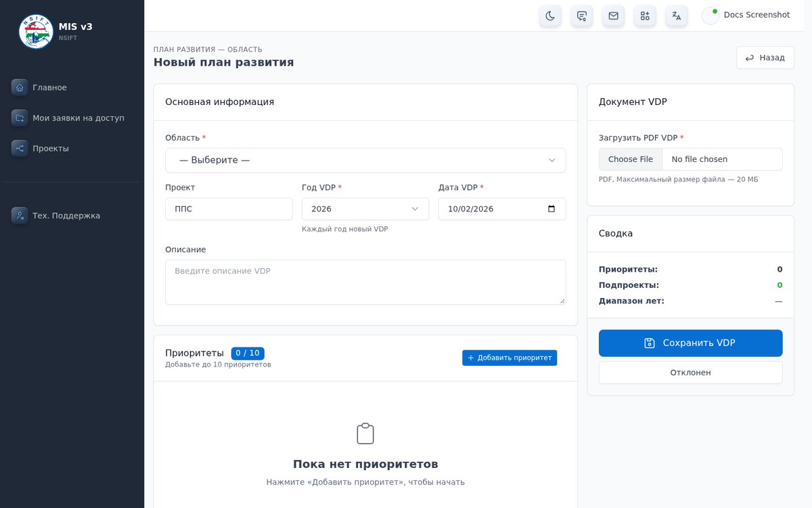
Task: Go to Проекты in sidebar
Action: 72,148
